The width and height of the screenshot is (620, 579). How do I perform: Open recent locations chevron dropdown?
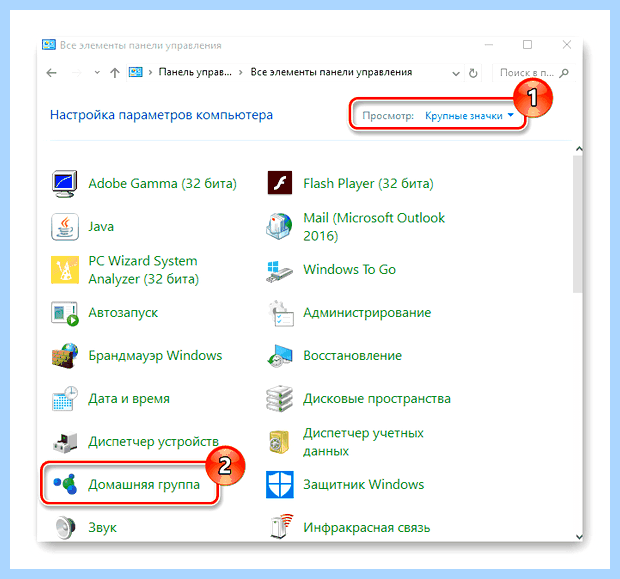click(97, 73)
